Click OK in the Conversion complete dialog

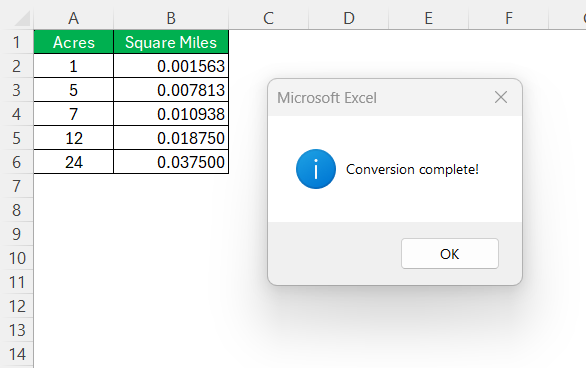[x=450, y=254]
